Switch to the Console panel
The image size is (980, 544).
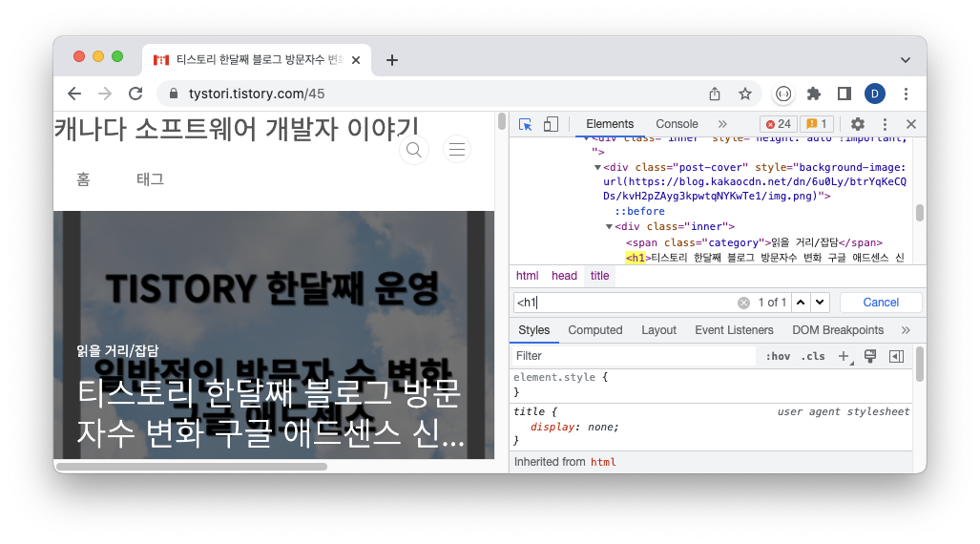pos(677,124)
